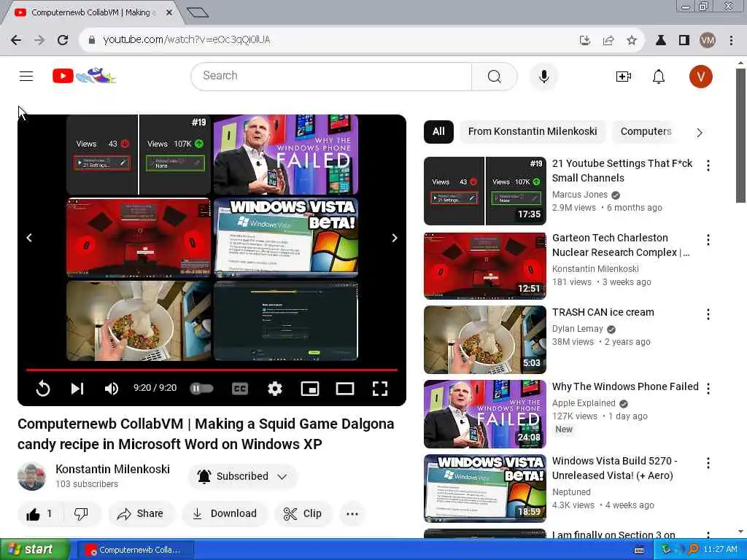Open TRASH CAN ice cream sidebar thumbnail
Image resolution: width=747 pixels, height=560 pixels.
coord(485,340)
